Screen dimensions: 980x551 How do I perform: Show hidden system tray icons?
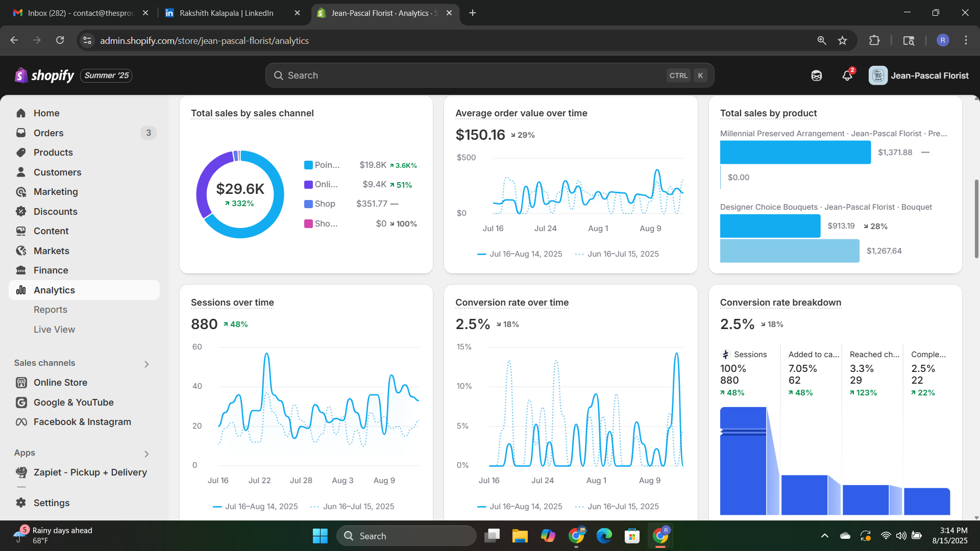(824, 536)
